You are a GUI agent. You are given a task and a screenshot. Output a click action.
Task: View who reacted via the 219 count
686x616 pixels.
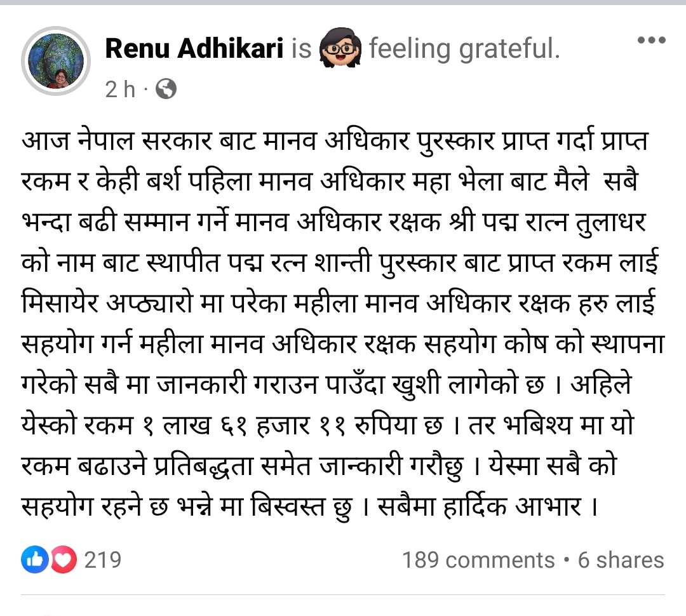[103, 560]
